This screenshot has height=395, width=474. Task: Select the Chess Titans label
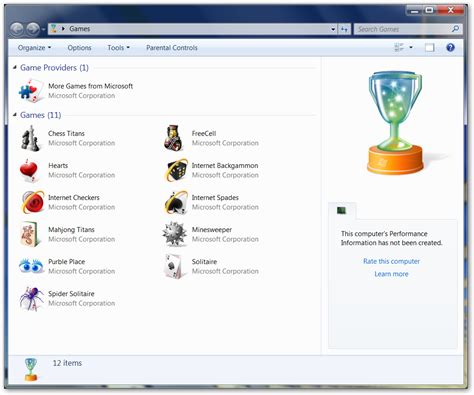(x=66, y=133)
